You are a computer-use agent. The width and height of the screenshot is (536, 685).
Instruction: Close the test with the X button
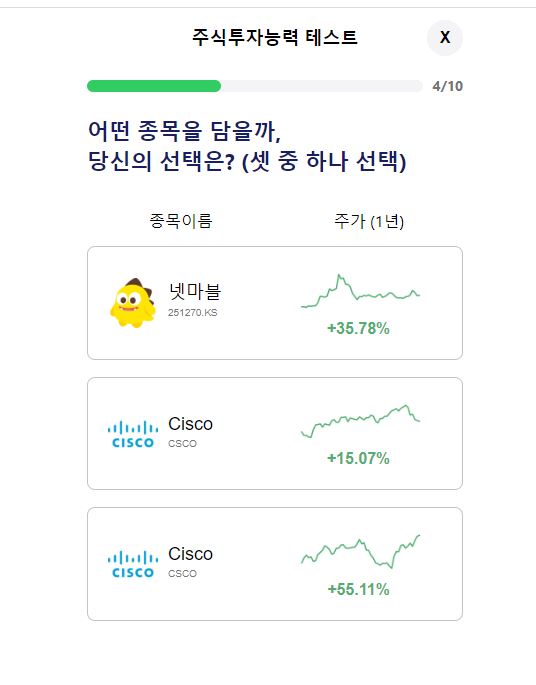444,38
